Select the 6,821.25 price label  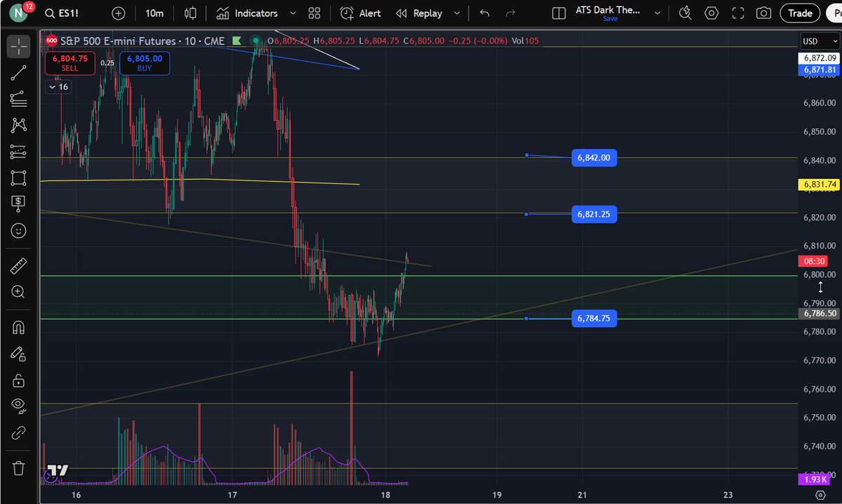point(594,214)
